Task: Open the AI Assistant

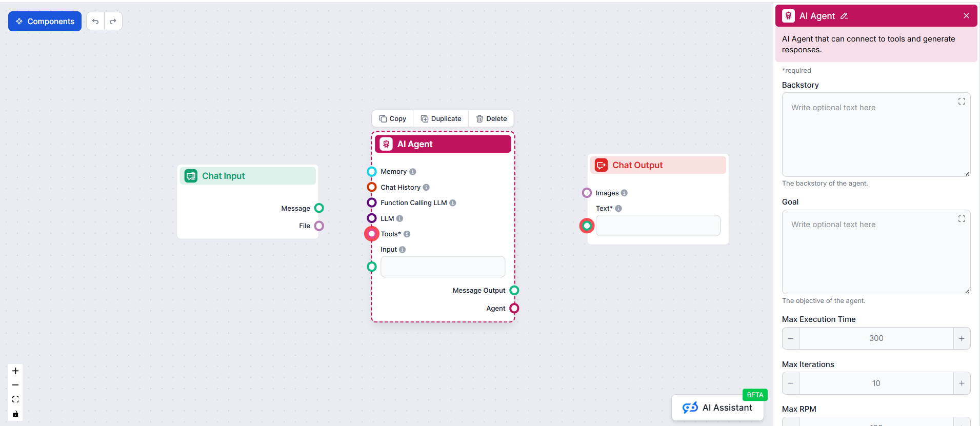Action: click(717, 408)
